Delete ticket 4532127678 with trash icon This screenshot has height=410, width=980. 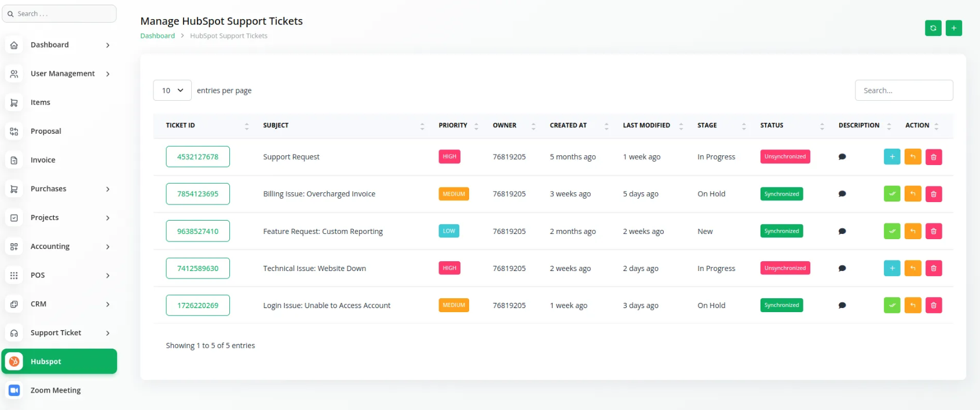point(934,157)
